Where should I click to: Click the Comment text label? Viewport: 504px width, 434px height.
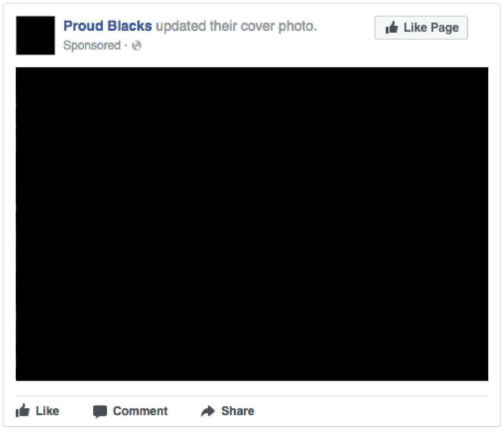[x=140, y=411]
